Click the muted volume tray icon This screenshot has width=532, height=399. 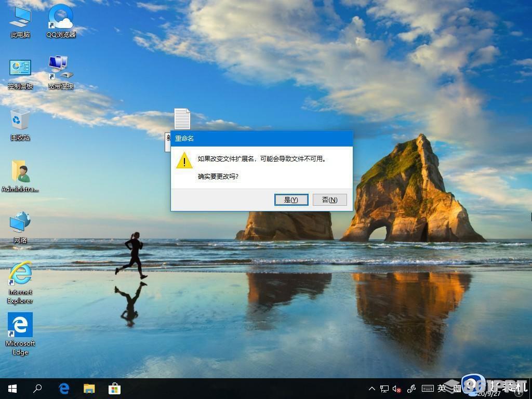click(397, 389)
